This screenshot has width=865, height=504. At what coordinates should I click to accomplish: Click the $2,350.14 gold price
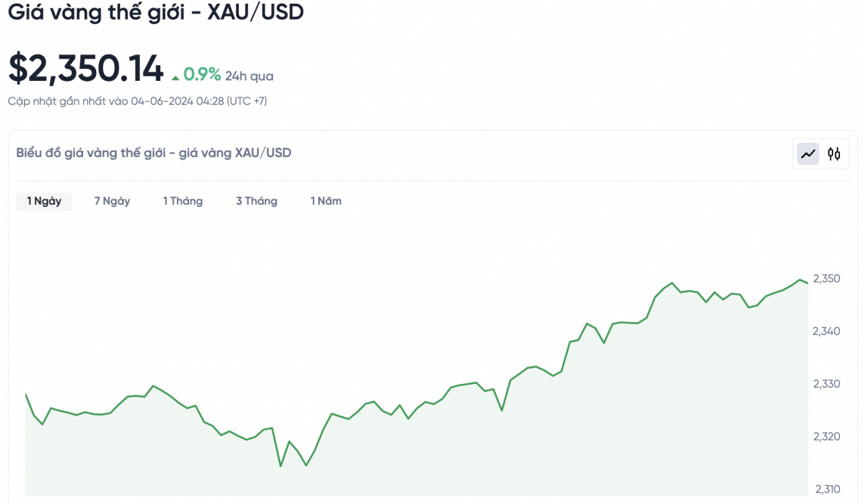click(x=86, y=69)
